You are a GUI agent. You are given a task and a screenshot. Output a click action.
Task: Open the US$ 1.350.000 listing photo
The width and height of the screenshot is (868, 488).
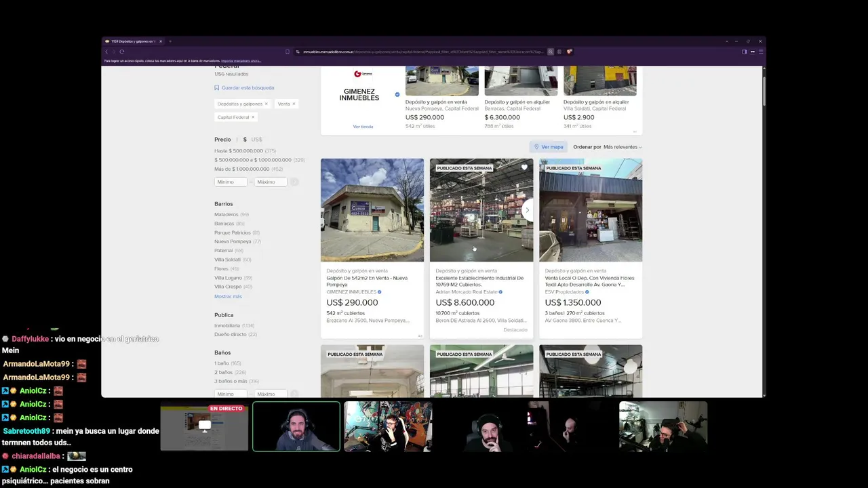click(x=591, y=210)
